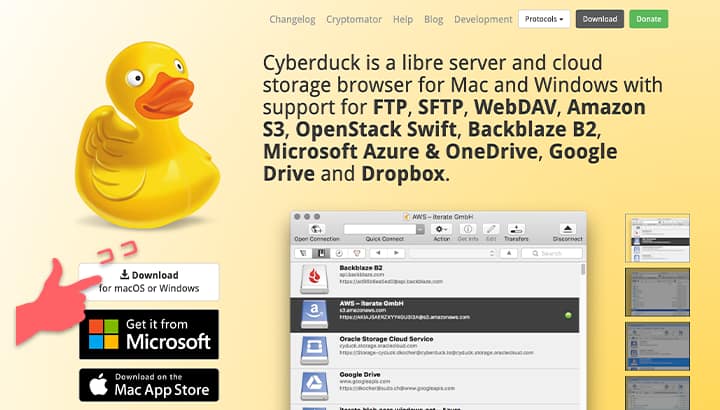
Task: Open the Transfers window icon
Action: pos(518,229)
